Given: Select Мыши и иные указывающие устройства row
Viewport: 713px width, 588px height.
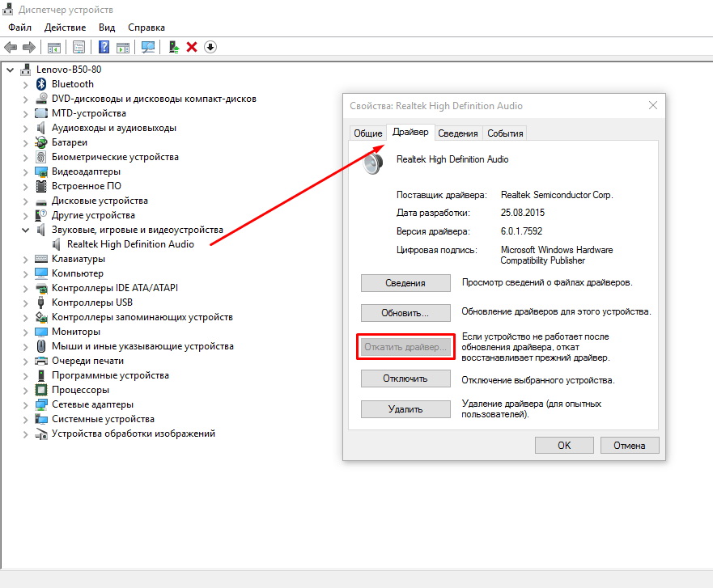Looking at the screenshot, I should (x=142, y=346).
